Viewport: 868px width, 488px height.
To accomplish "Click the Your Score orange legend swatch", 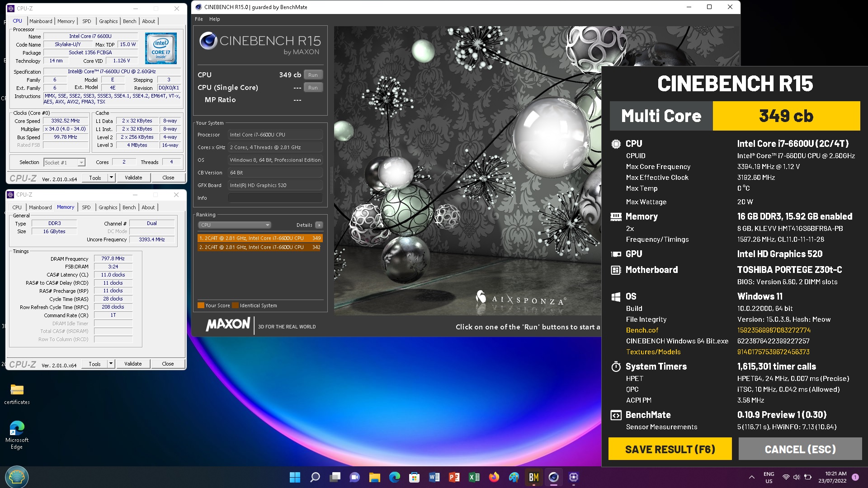I will 201,305.
